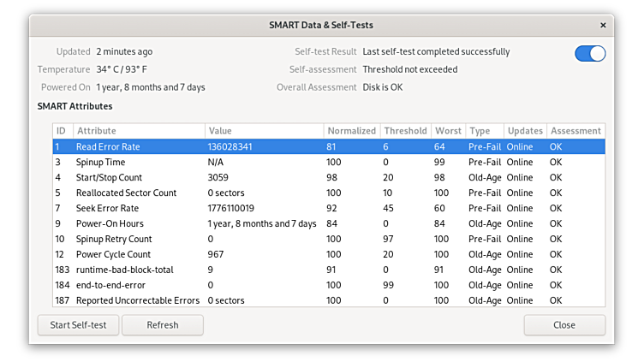Sort by the ID column header
Viewport: 644px width, 362px height.
[62, 131]
